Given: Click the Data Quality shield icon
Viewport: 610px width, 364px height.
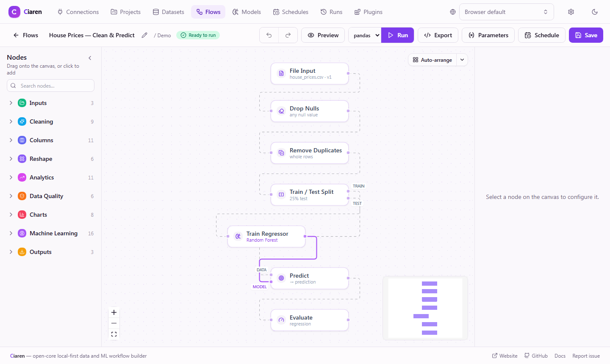Looking at the screenshot, I should pyautogui.click(x=22, y=196).
